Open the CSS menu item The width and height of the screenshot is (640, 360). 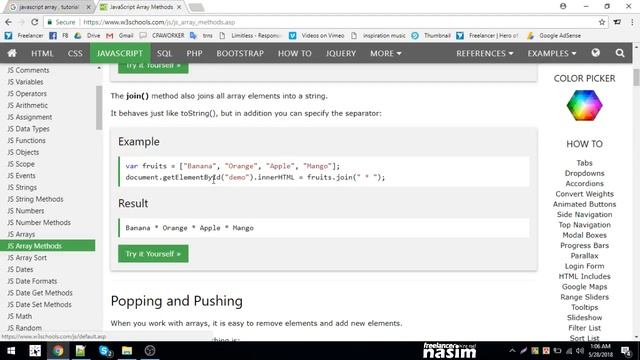click(x=75, y=53)
